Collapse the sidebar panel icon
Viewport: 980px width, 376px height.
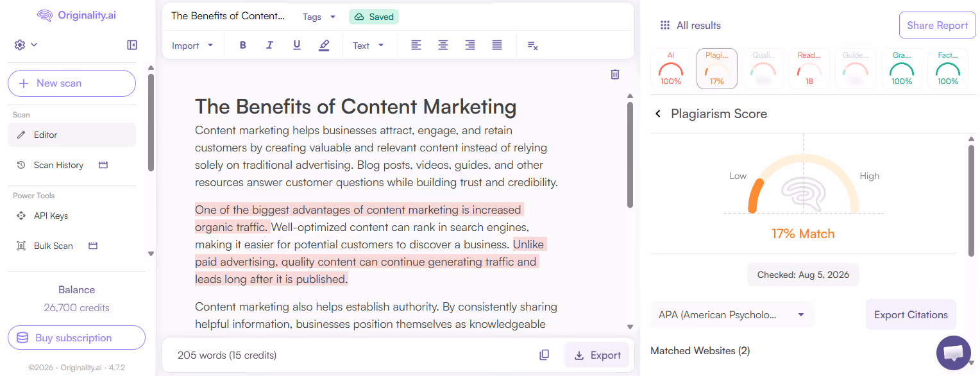(x=132, y=45)
